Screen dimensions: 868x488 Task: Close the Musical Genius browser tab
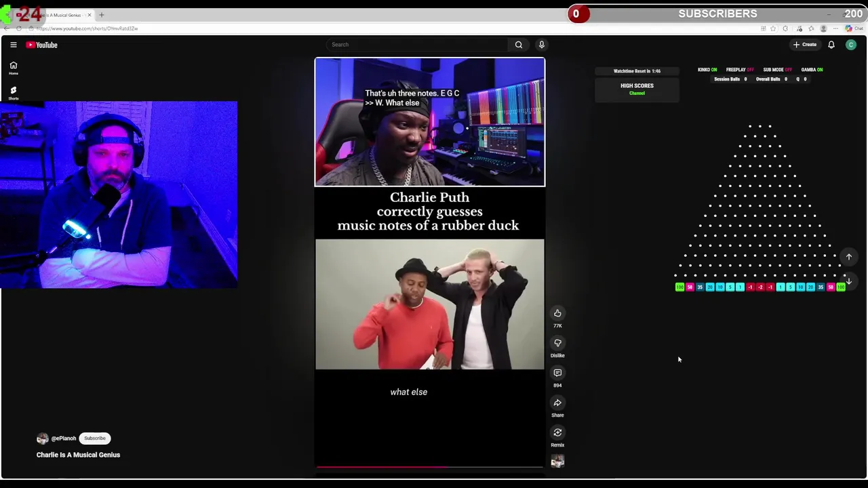click(90, 15)
